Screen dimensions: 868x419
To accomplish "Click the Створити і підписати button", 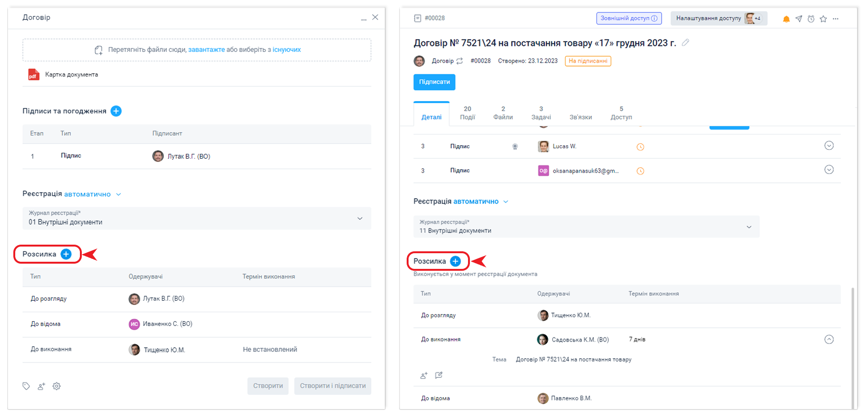I will tap(332, 386).
